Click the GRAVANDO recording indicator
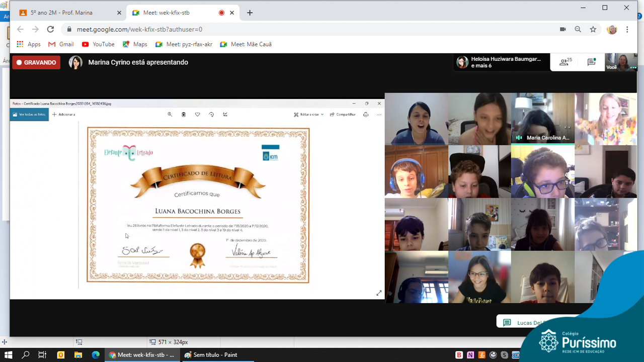The width and height of the screenshot is (644, 362). [36, 62]
